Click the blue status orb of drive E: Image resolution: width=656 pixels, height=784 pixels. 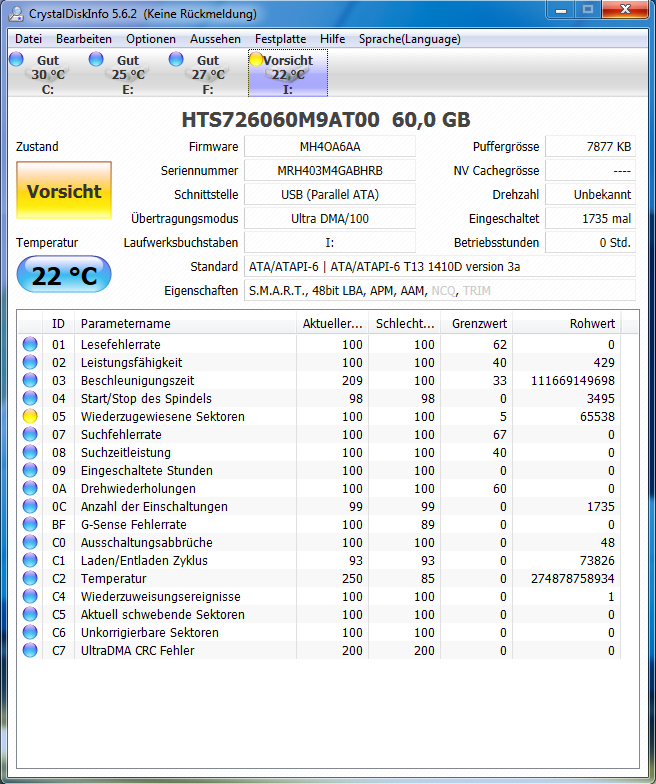pyautogui.click(x=96, y=59)
